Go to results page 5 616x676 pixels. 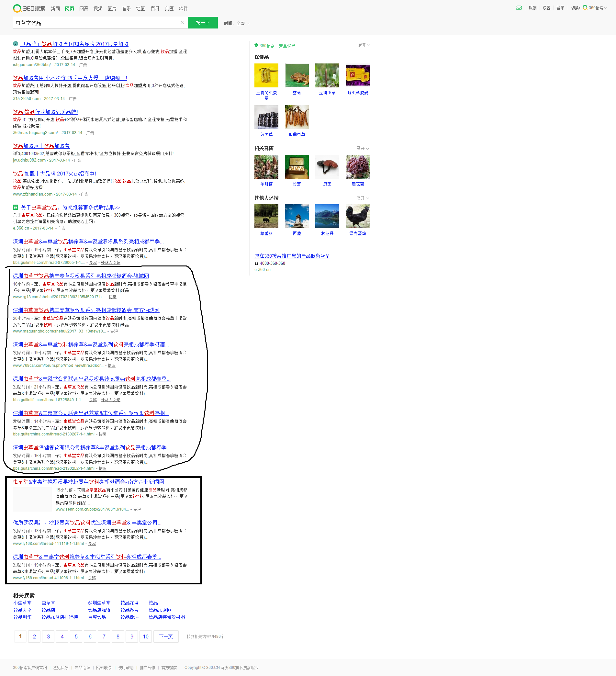tap(76, 637)
